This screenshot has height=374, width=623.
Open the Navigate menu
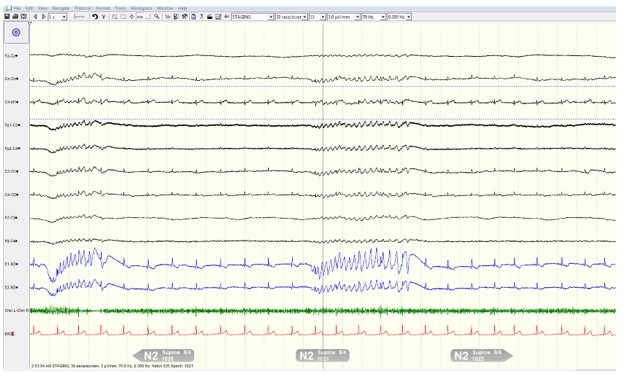pos(61,8)
